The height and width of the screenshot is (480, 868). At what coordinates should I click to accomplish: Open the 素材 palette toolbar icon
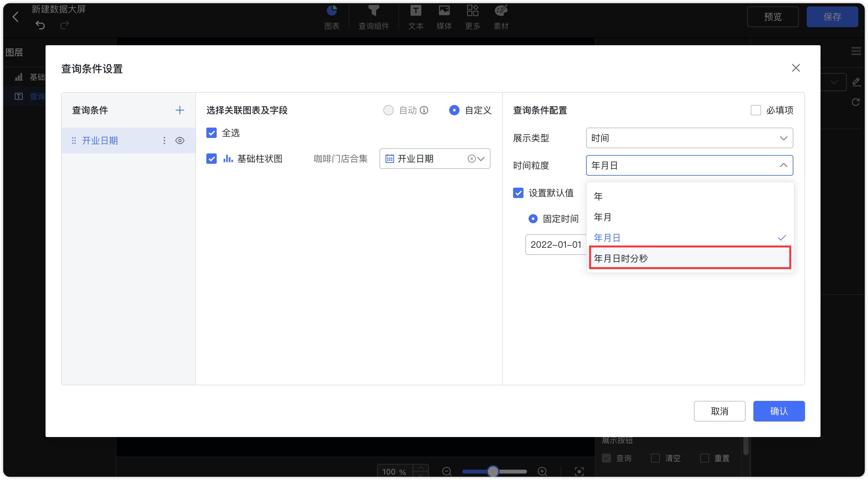tap(501, 11)
